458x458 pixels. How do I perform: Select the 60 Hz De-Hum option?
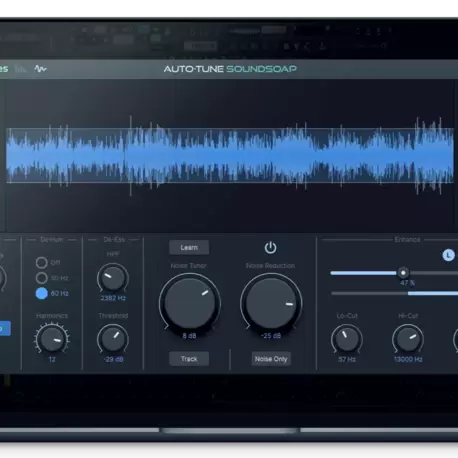point(42,293)
